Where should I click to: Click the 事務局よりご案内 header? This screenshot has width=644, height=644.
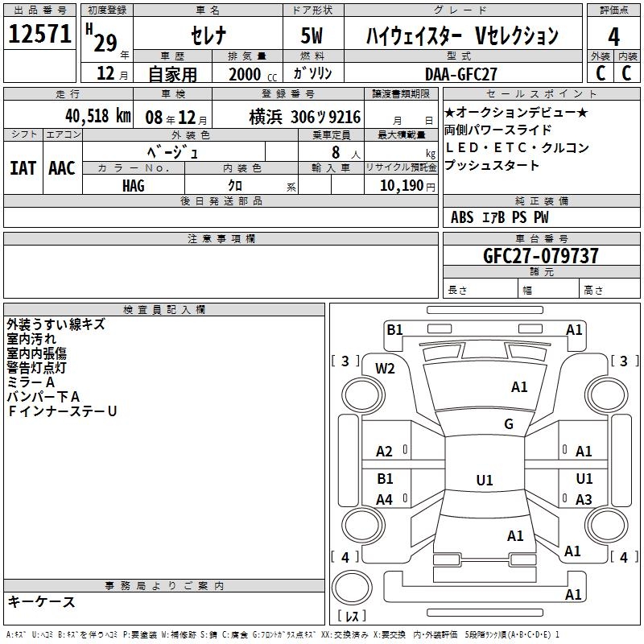[x=164, y=586]
